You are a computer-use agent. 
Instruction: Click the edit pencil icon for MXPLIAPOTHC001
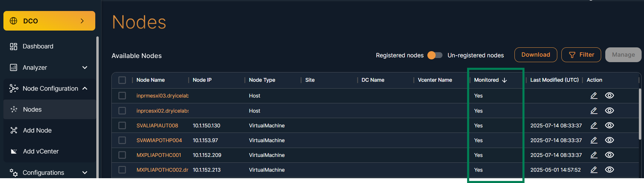[x=594, y=155]
